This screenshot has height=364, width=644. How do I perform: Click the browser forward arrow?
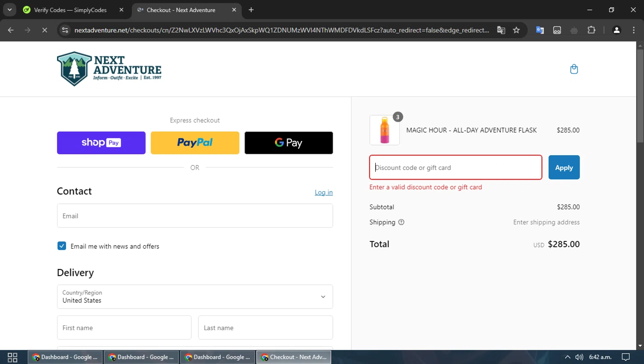pyautogui.click(x=27, y=30)
